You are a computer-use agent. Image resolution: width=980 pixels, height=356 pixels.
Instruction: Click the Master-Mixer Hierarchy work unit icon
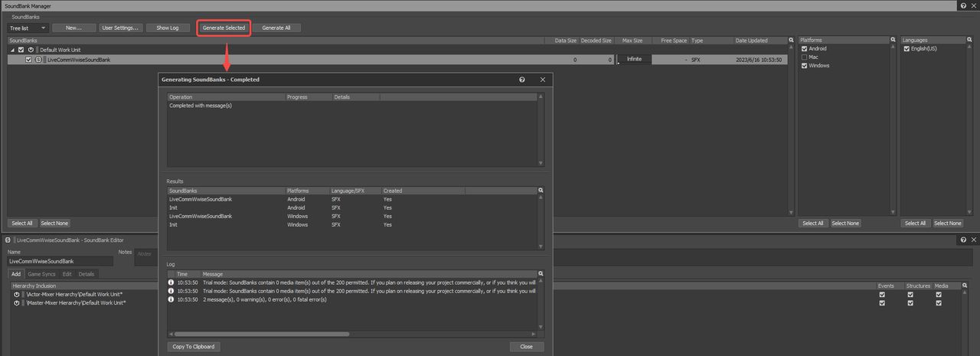17,302
